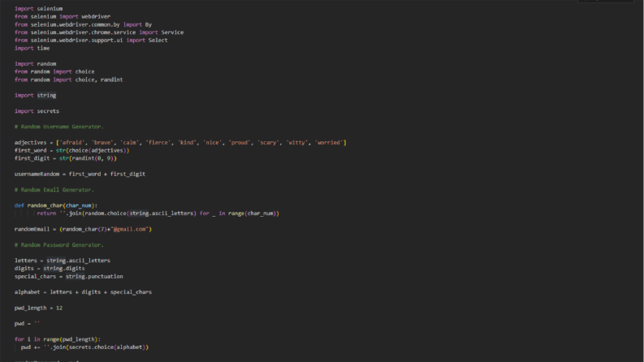Click the '@gmail.com' string
The height and width of the screenshot is (362, 644).
(x=129, y=229)
